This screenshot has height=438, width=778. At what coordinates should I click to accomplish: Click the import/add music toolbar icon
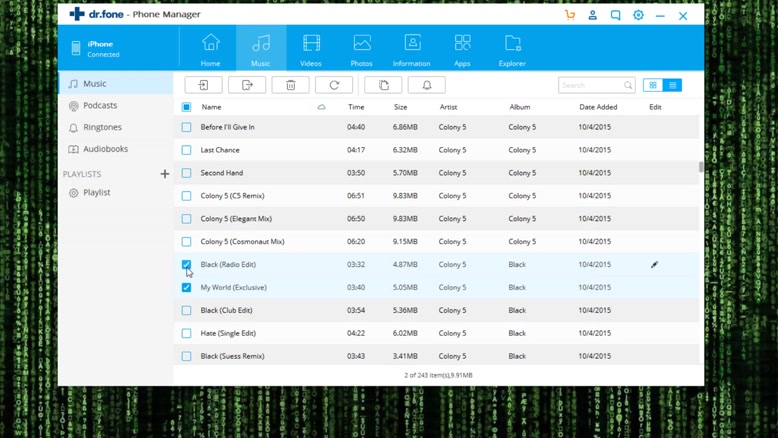pyautogui.click(x=203, y=85)
